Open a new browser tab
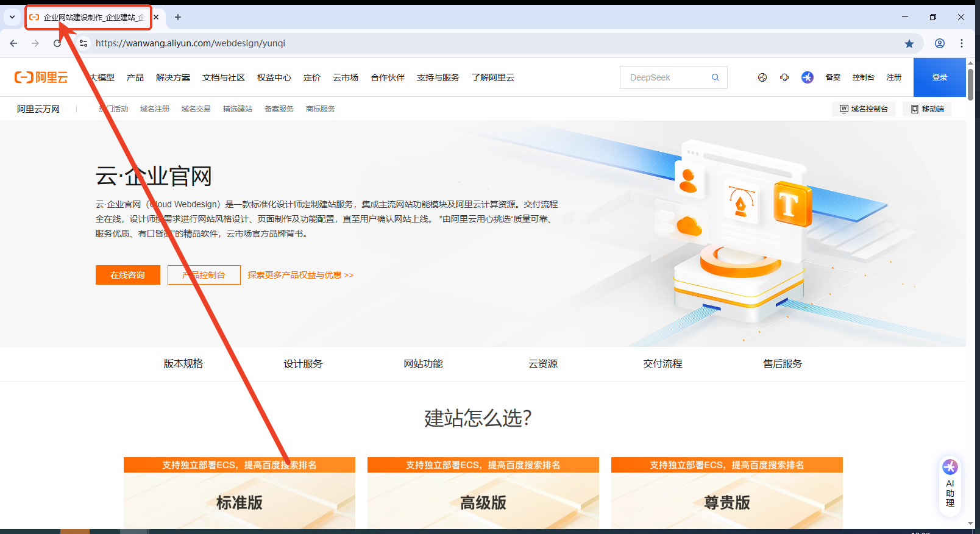 click(x=178, y=17)
